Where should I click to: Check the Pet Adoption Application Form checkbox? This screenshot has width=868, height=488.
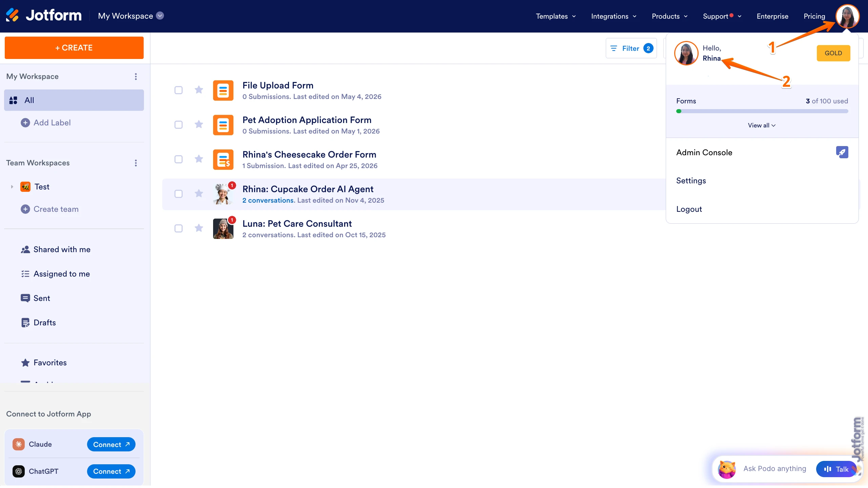(x=179, y=125)
